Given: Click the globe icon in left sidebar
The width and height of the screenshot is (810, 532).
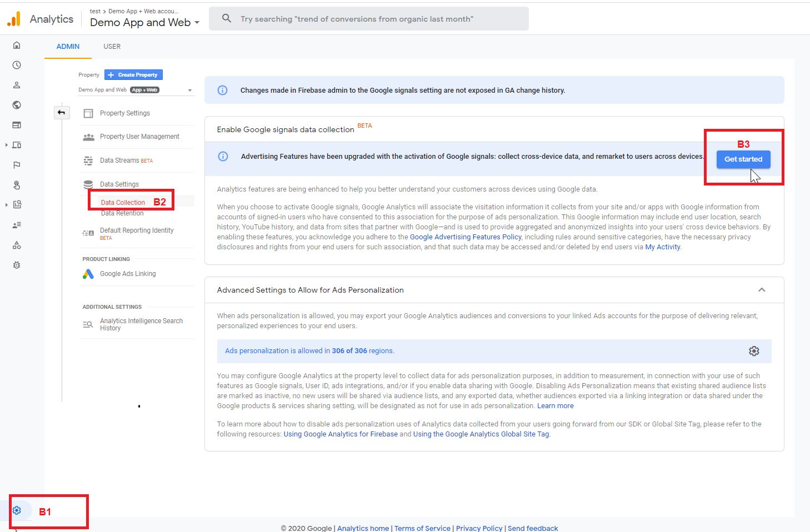Looking at the screenshot, I should (17, 105).
